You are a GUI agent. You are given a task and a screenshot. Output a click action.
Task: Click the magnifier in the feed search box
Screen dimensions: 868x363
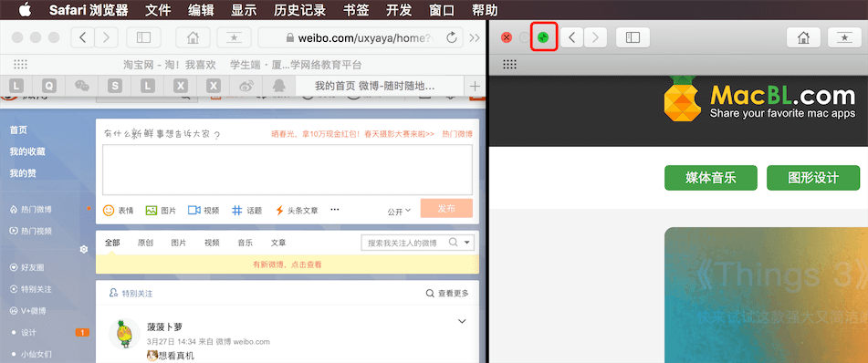tap(453, 243)
